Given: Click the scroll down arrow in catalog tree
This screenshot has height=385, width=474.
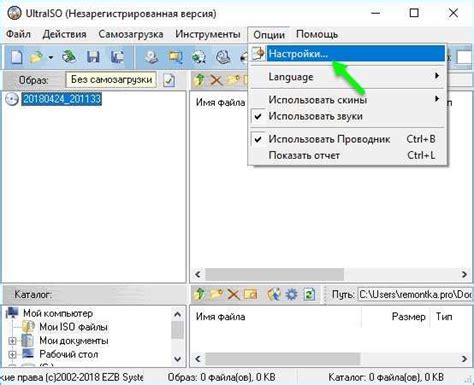Looking at the screenshot, I should [x=178, y=359].
